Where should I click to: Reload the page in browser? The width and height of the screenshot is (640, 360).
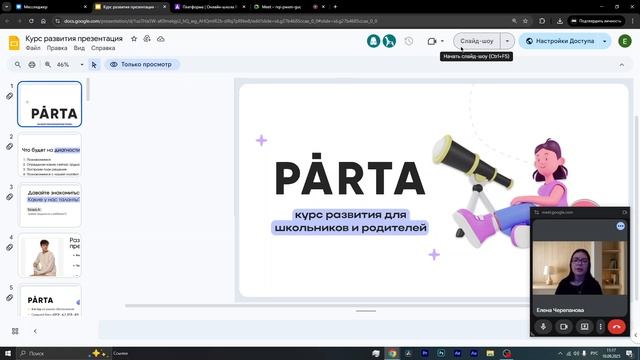[x=31, y=21]
